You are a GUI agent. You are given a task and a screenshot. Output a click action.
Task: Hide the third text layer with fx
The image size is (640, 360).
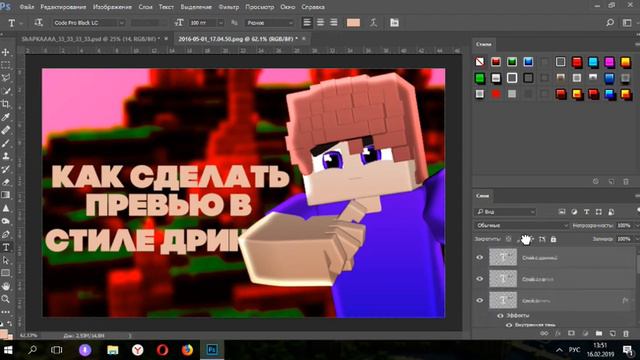click(480, 300)
